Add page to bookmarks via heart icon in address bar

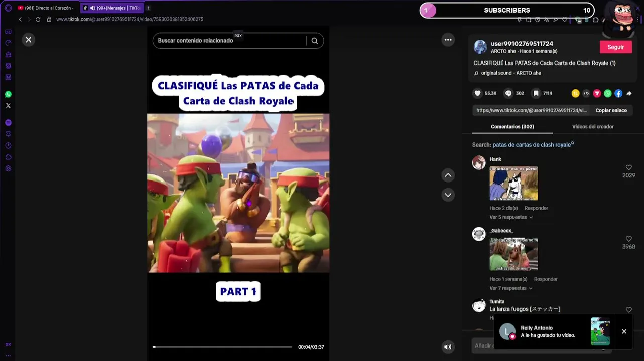pos(565,20)
